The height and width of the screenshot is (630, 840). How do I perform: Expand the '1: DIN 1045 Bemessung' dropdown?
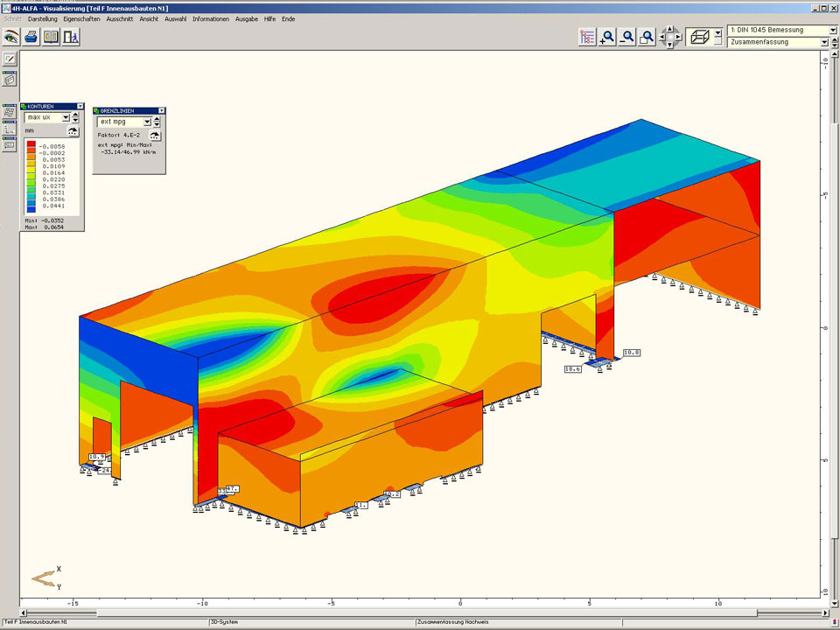[832, 30]
